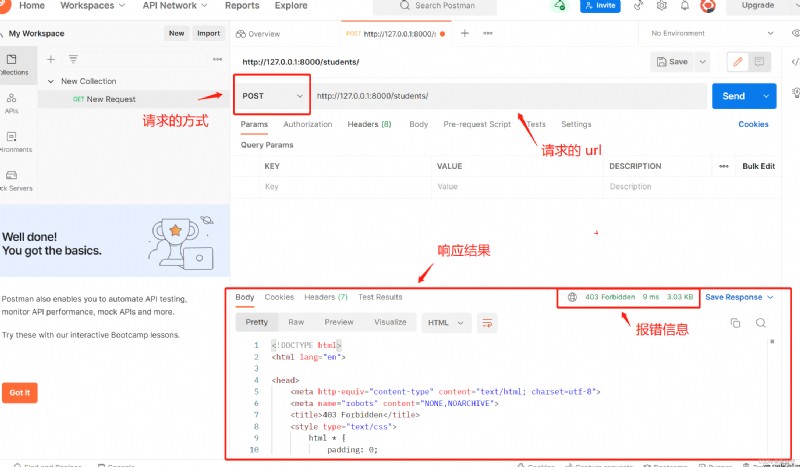Click the Key field in query params

(346, 187)
